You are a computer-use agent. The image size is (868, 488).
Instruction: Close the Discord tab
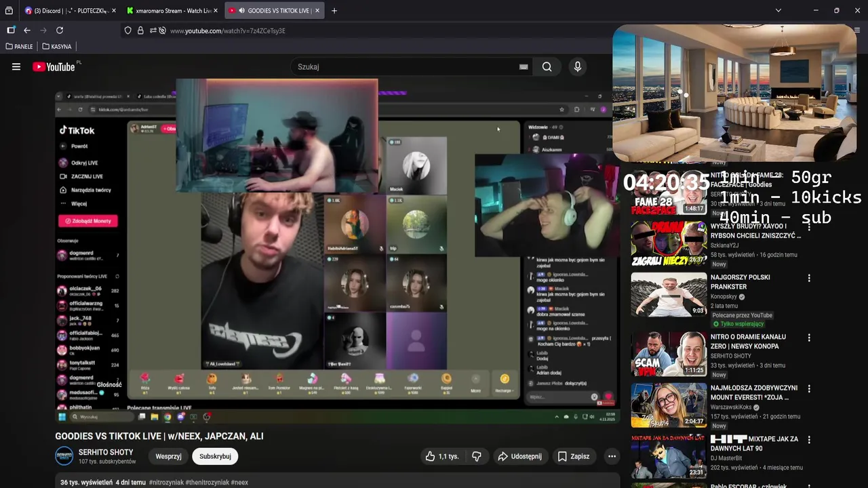pos(113,11)
